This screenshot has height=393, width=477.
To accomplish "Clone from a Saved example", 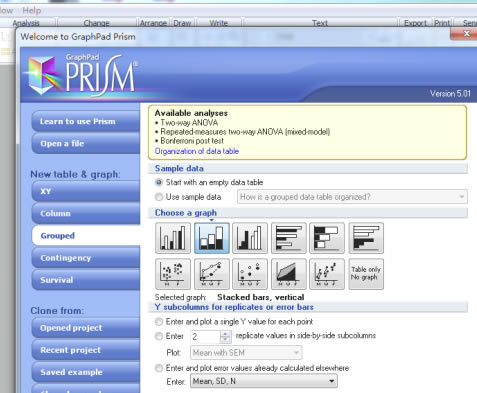I will (x=86, y=372).
